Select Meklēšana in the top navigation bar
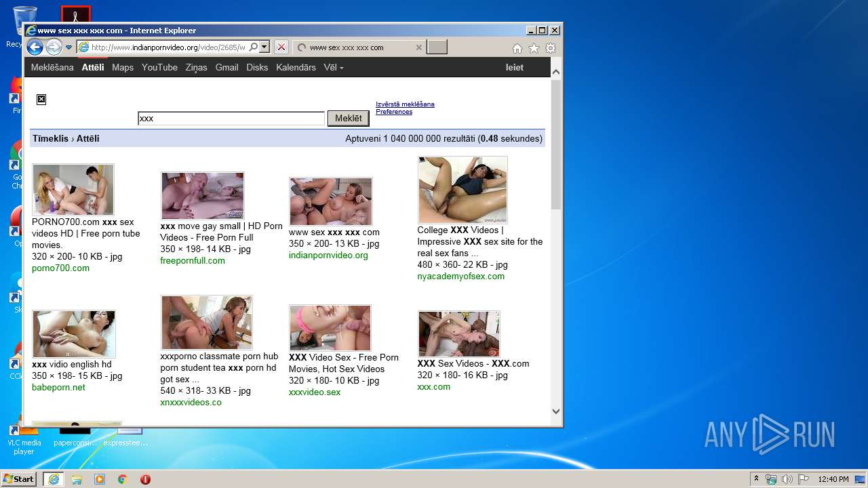The width and height of the screenshot is (868, 488). [x=52, y=67]
